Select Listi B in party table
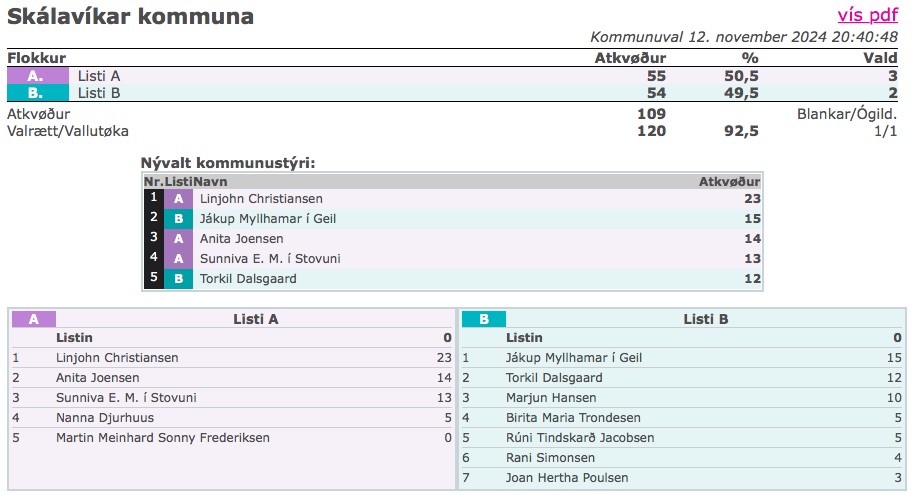 [x=99, y=93]
